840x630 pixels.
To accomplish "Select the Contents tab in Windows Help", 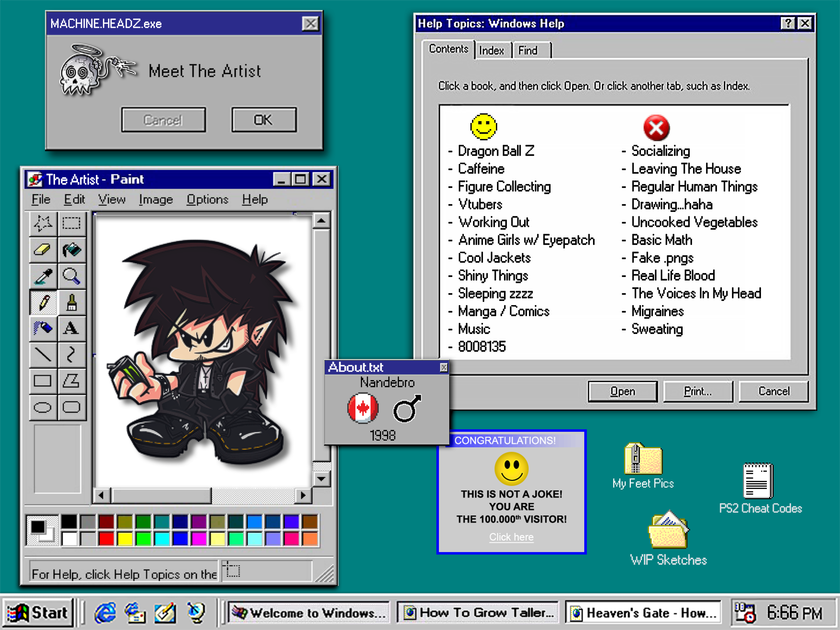I will (x=448, y=49).
